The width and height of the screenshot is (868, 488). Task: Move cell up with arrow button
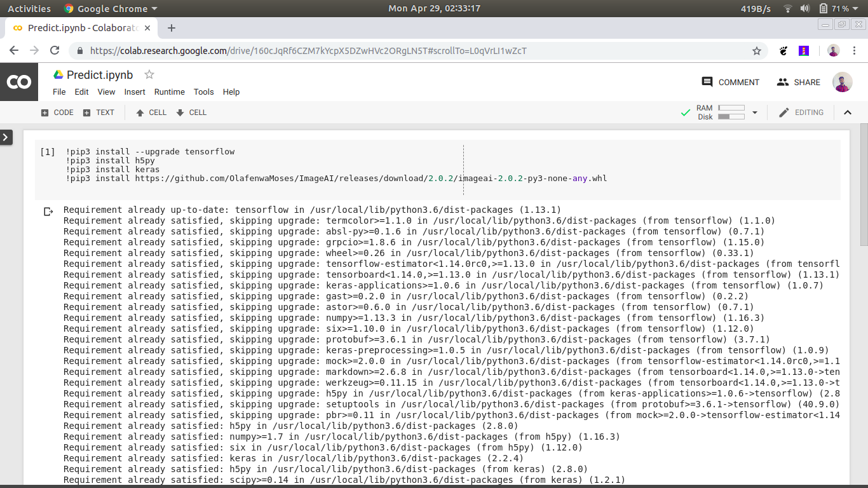[x=151, y=112]
